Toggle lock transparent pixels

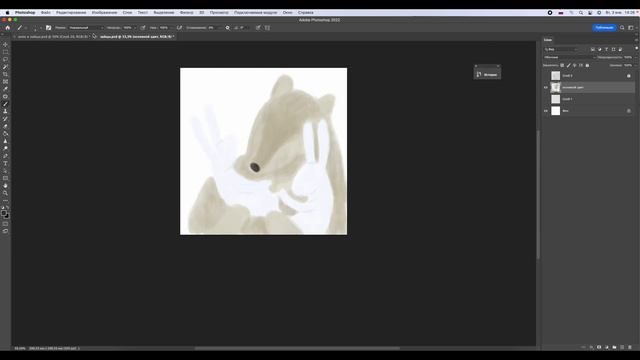(x=562, y=65)
